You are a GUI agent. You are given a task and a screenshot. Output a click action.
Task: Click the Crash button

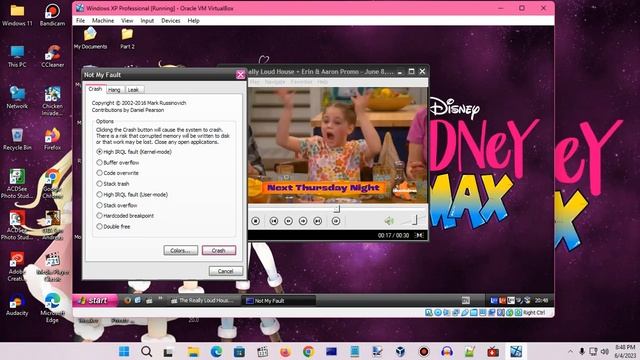(219, 250)
